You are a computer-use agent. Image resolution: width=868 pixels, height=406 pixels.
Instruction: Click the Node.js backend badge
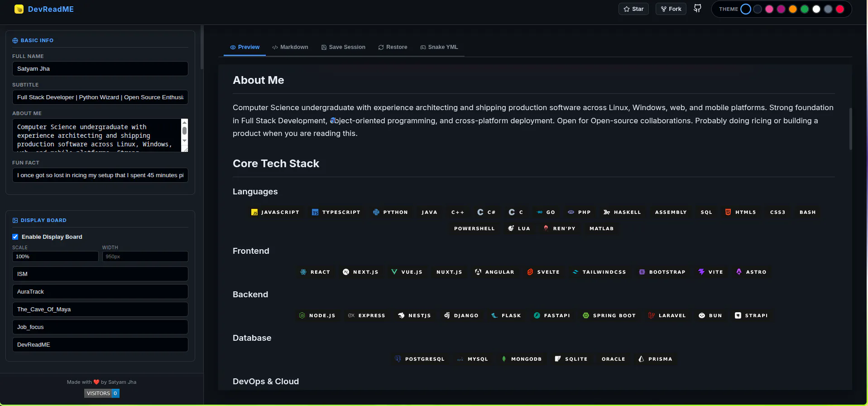pyautogui.click(x=317, y=315)
